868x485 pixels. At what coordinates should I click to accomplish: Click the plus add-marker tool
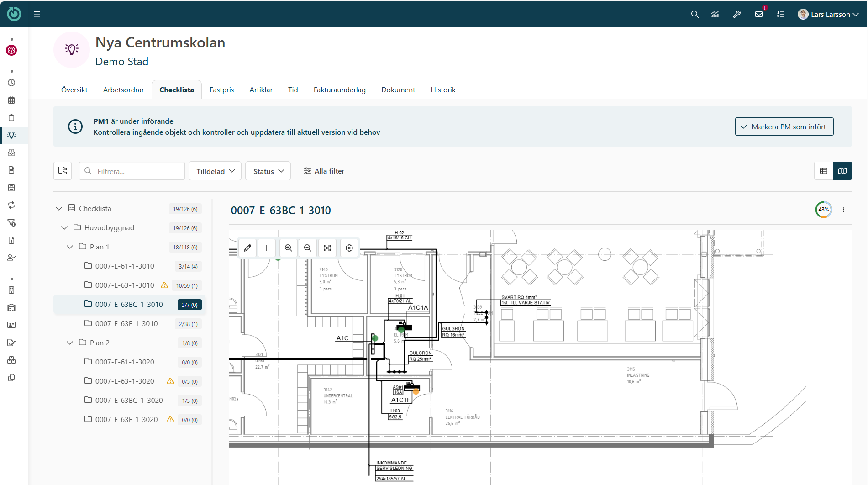[x=267, y=248]
